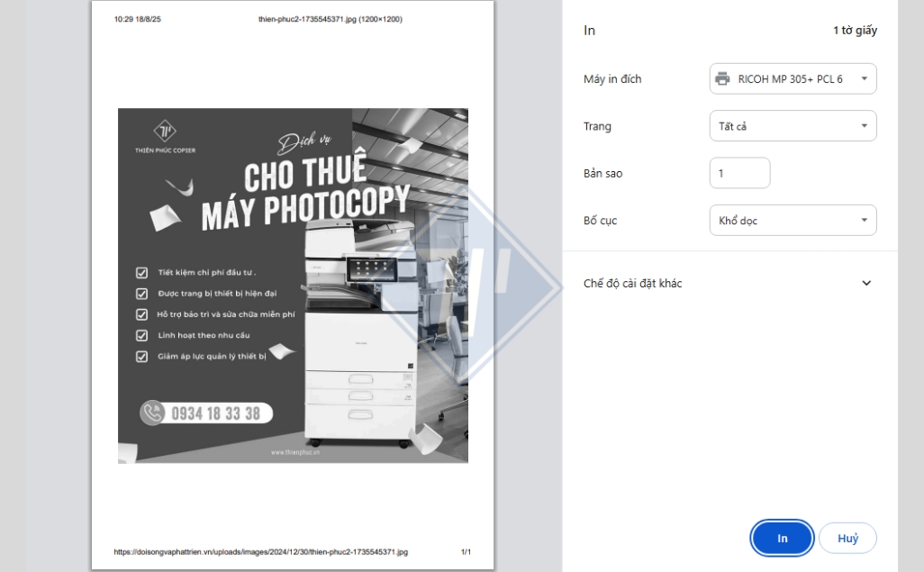Click the checkbox beside Linh hoạt theo nhu cầu

click(141, 335)
